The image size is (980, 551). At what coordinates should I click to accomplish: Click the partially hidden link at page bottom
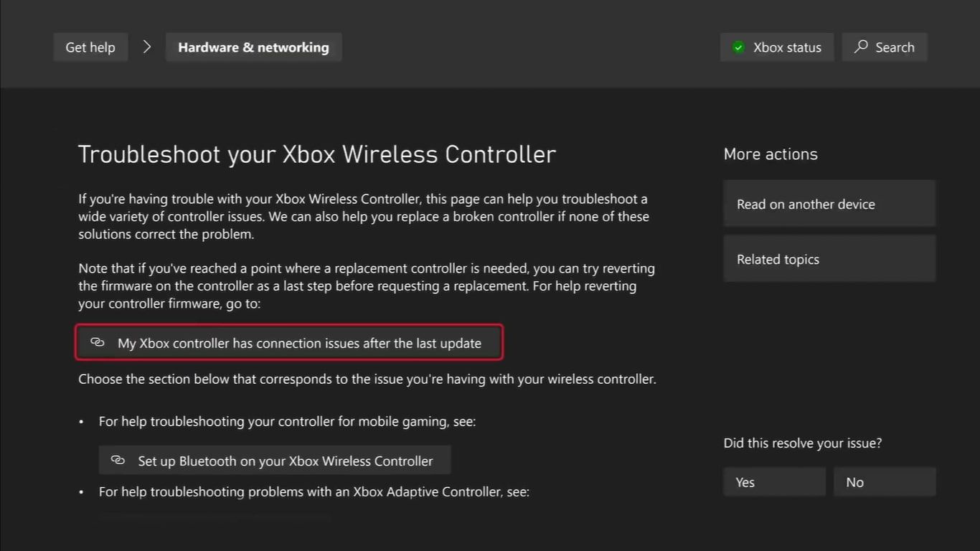[x=215, y=518]
